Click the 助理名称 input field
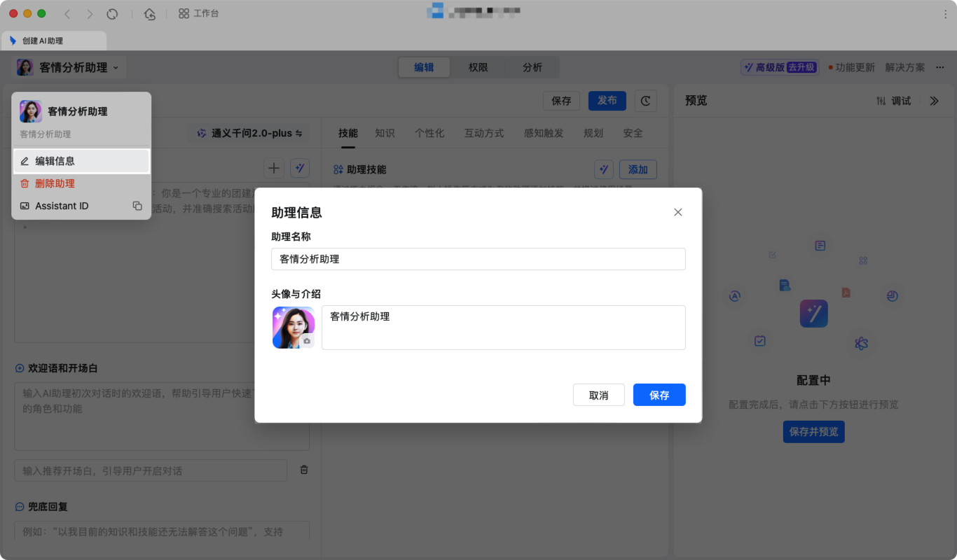 point(478,259)
